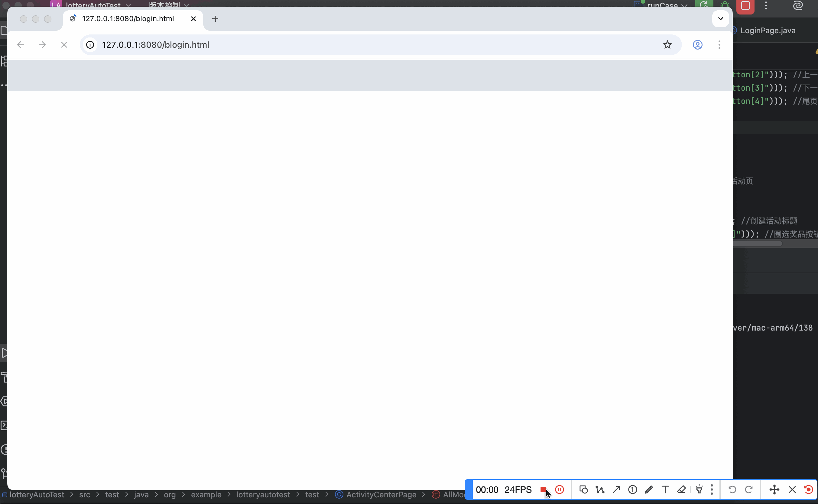Switch to LoginPage.java editor tab
Viewport: 818px width, 504px height.
coord(768,31)
